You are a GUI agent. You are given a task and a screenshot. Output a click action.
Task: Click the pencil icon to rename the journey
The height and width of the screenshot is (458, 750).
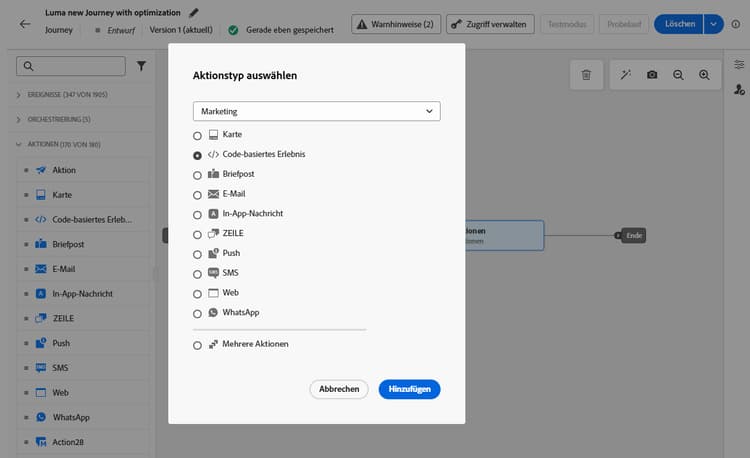tap(194, 13)
